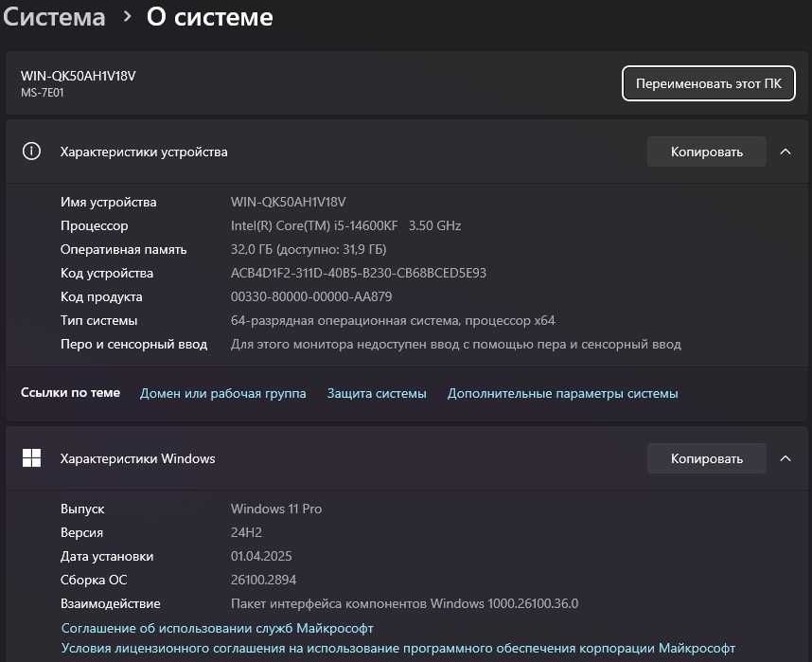Click the Дата установки label

[107, 556]
